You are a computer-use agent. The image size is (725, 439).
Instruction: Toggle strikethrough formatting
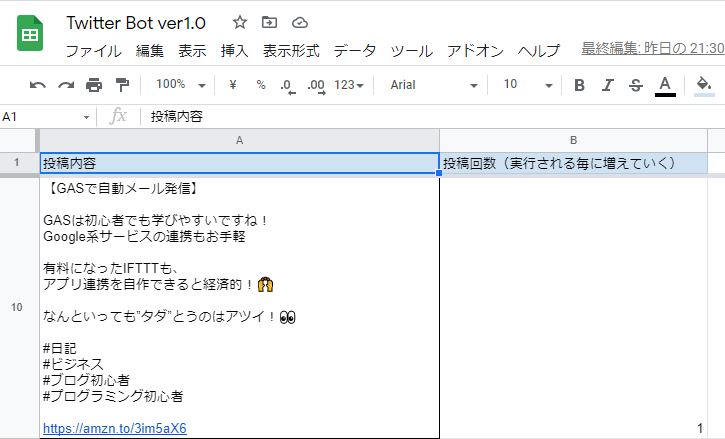click(636, 85)
